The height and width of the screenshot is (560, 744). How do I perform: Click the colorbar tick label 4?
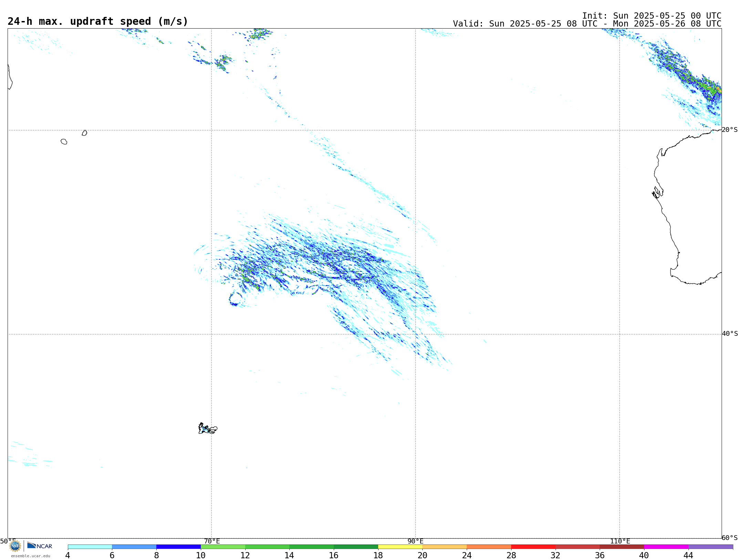68,555
